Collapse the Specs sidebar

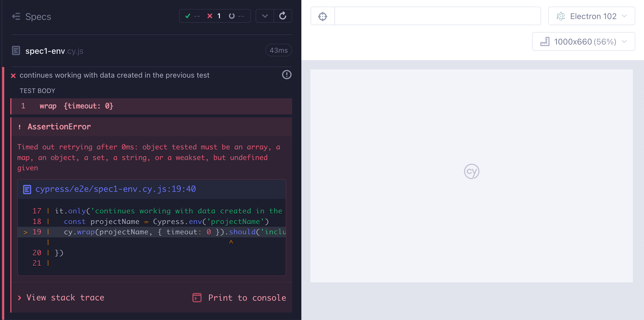(16, 16)
